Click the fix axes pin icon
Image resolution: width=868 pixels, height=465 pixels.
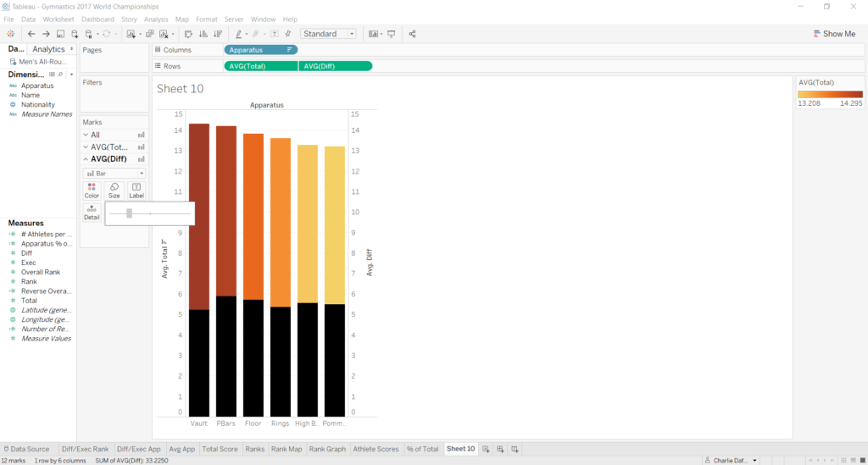tap(288, 34)
